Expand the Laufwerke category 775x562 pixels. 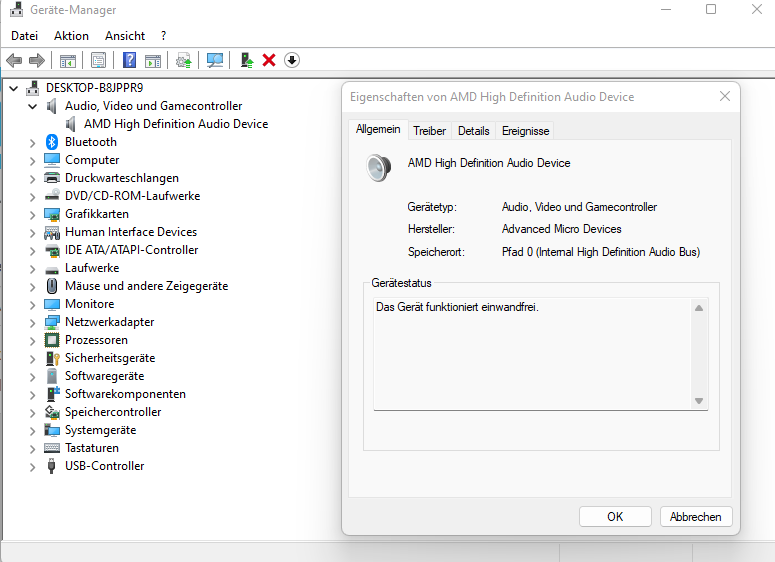[x=33, y=269]
